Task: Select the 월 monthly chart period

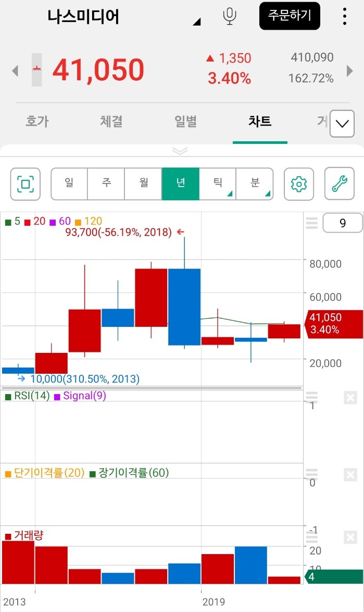Action: pos(143,184)
